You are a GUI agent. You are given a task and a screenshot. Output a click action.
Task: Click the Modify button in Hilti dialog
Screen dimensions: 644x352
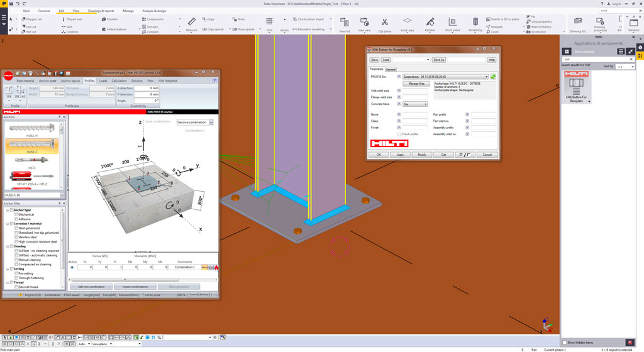(422, 154)
